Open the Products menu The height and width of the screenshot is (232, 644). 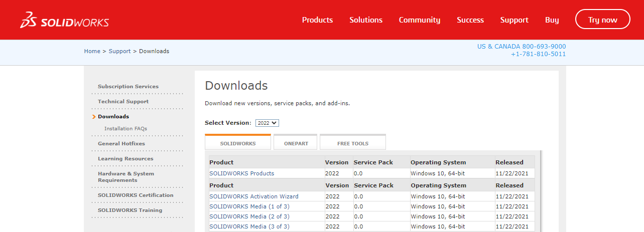click(317, 20)
